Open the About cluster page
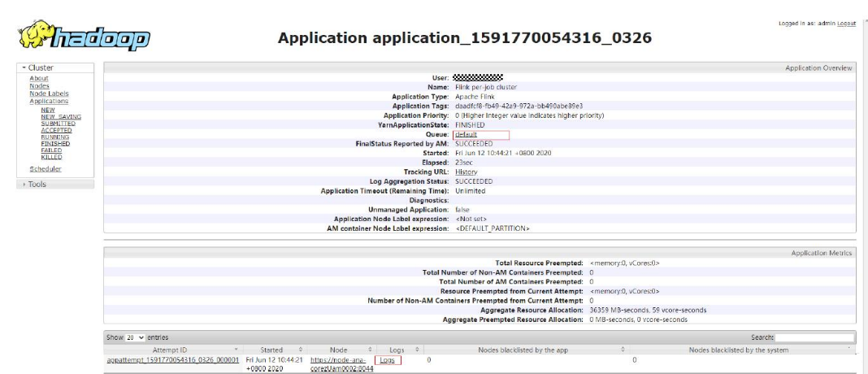This screenshot has height=374, width=868. click(x=38, y=79)
